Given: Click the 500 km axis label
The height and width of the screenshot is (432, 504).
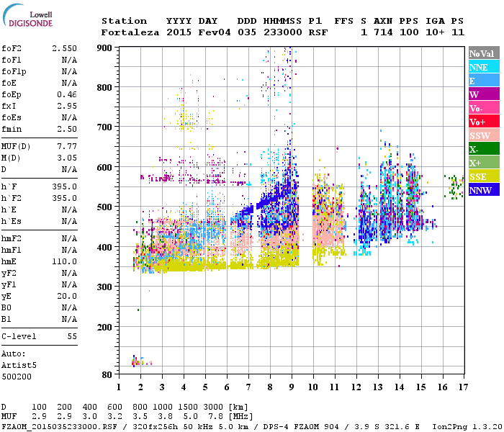Looking at the screenshot, I should (x=104, y=207).
